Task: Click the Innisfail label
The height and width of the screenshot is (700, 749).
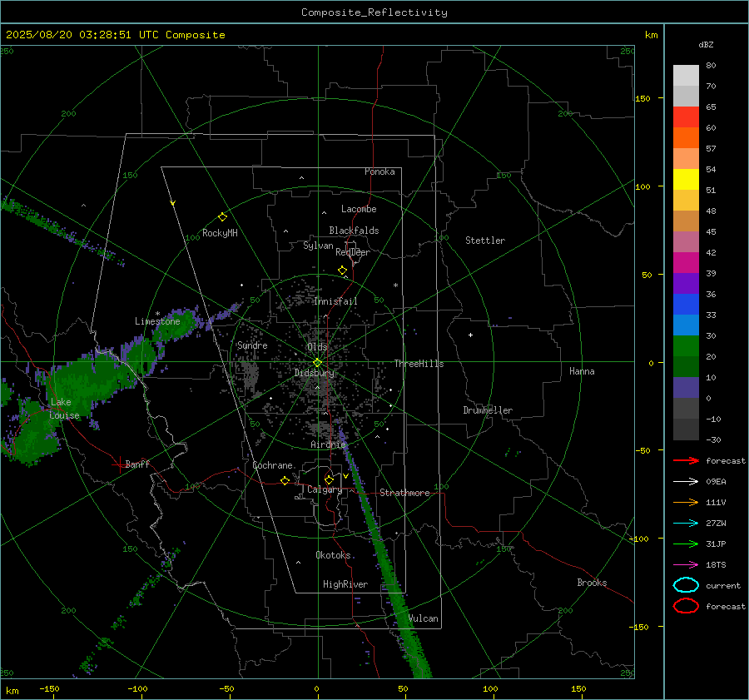Action: coord(336,301)
